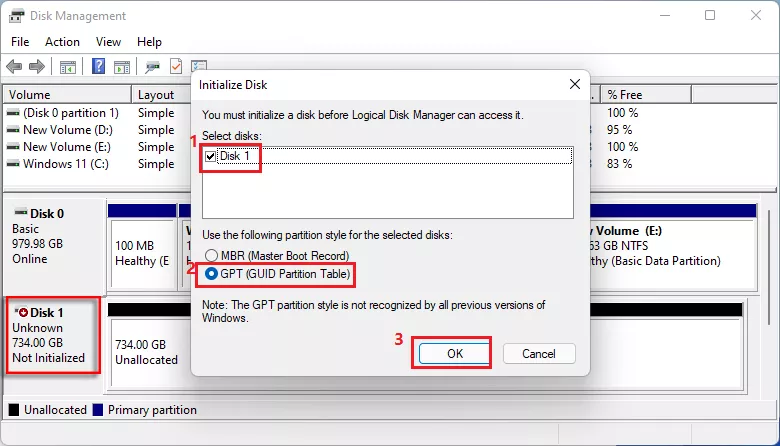Select the New Volume (E:) drive icon
Viewport: 780px width, 446px height.
tap(13, 147)
